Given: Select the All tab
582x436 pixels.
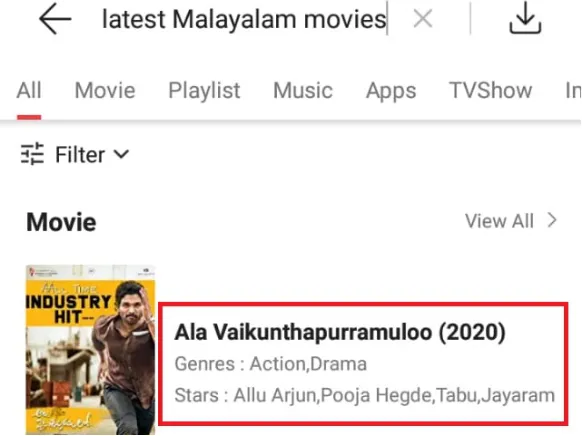Looking at the screenshot, I should [x=29, y=90].
